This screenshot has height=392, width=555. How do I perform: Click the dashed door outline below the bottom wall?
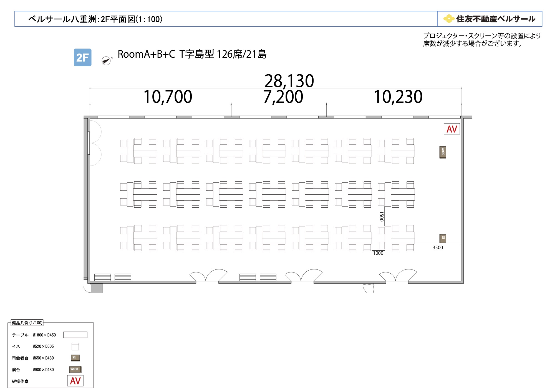(x=368, y=288)
